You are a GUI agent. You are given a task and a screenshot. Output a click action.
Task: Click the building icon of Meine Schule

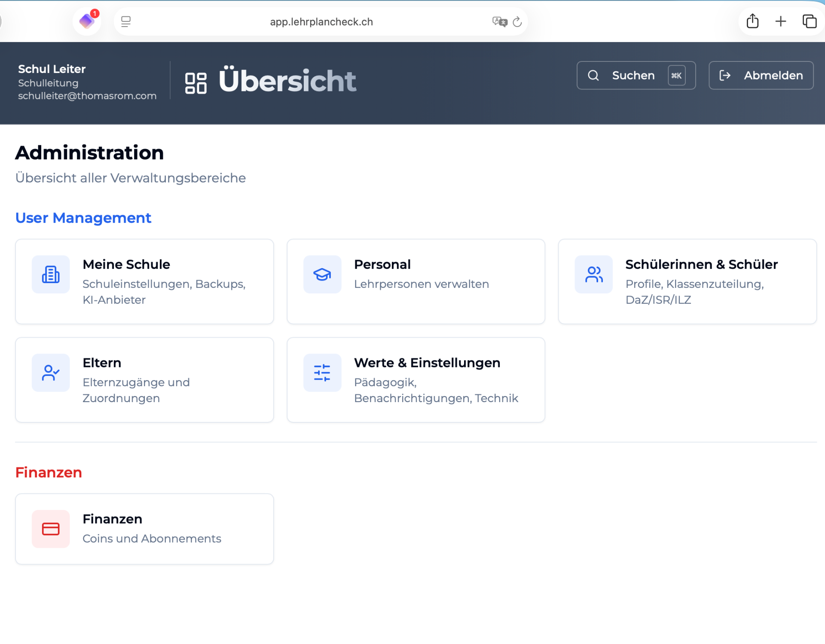click(51, 274)
